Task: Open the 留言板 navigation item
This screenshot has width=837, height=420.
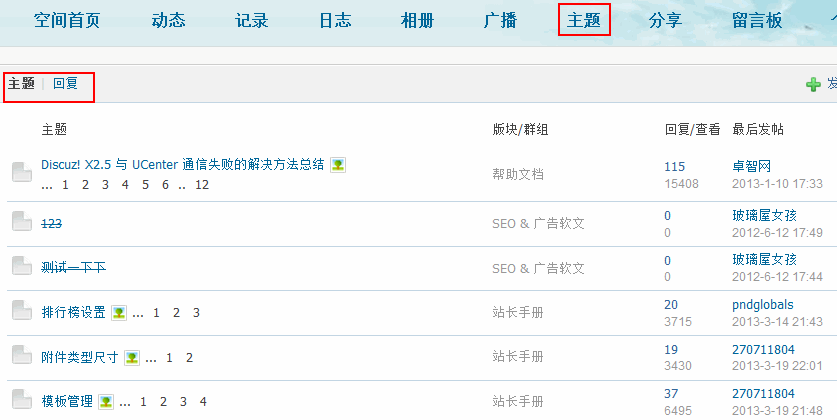Action: pos(757,21)
